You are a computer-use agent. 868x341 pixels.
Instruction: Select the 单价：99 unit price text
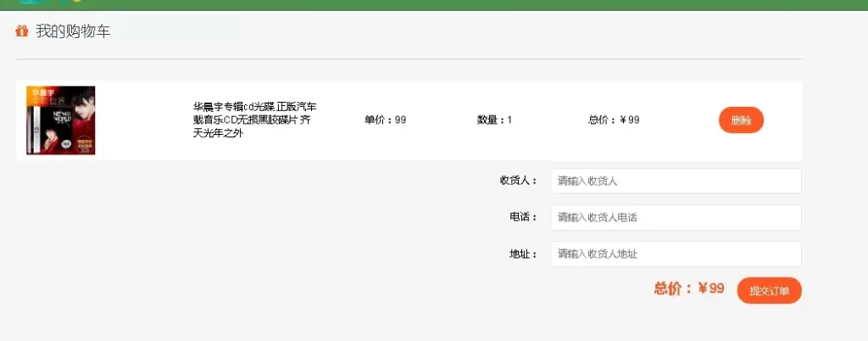tap(385, 120)
